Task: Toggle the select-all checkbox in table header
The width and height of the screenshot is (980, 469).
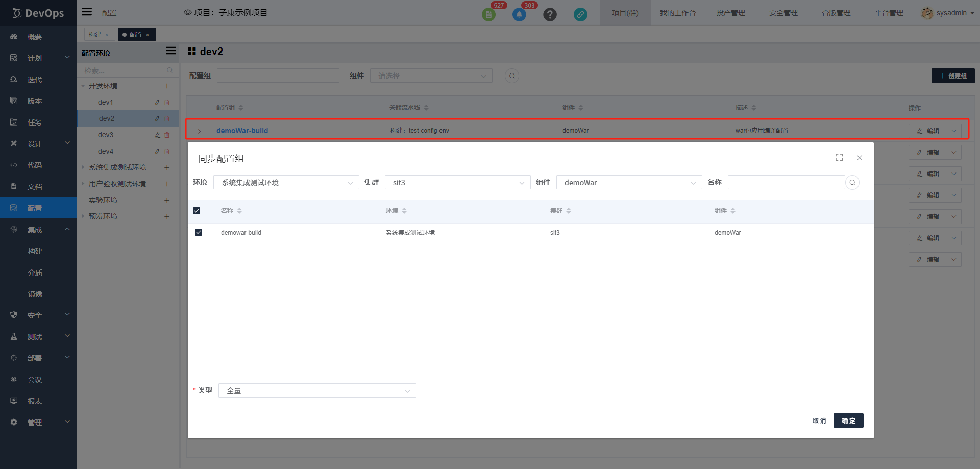Action: click(x=197, y=211)
